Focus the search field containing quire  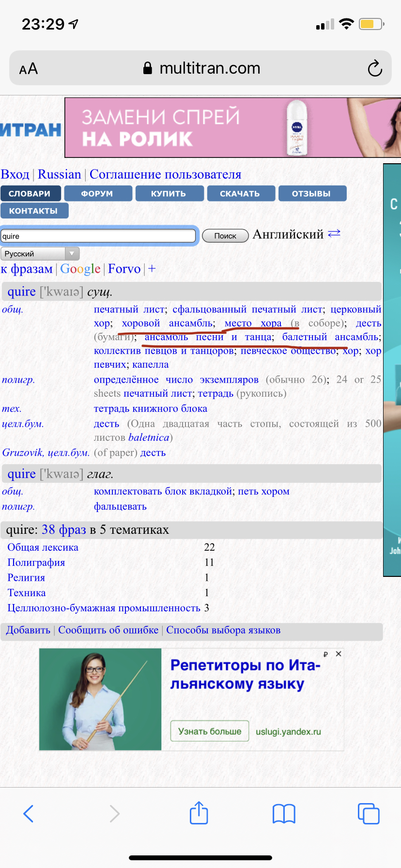coord(98,236)
